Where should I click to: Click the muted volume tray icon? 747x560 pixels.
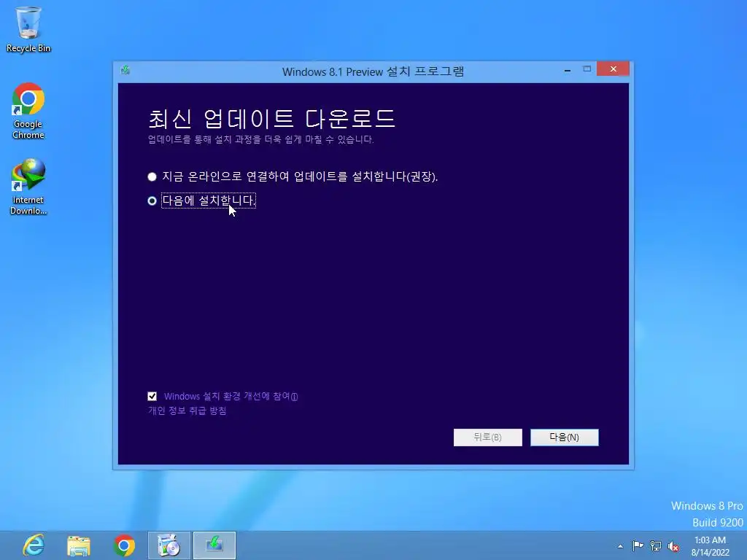point(673,546)
